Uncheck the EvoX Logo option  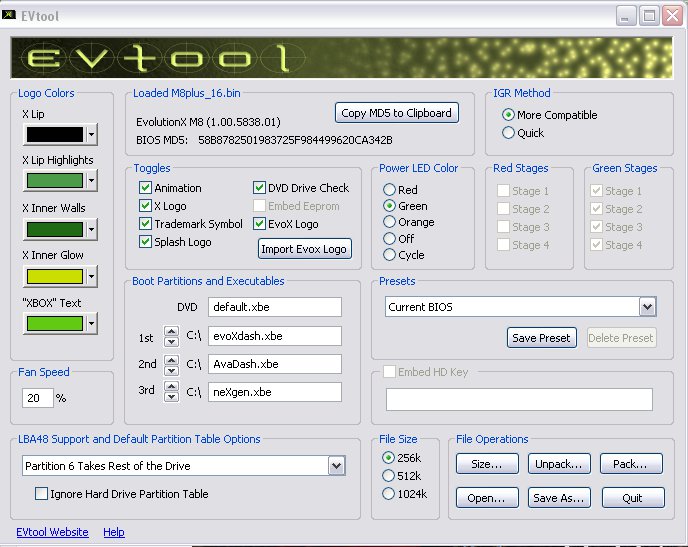[x=259, y=224]
